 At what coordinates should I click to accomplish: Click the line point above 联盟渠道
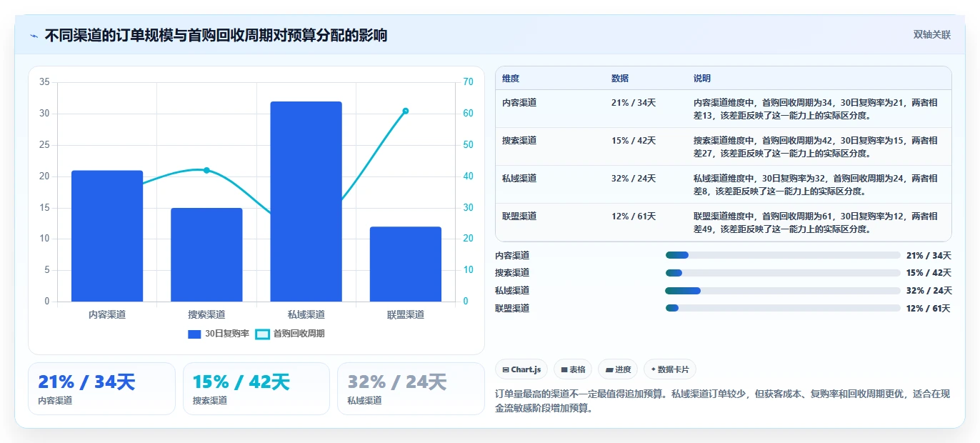pos(406,111)
